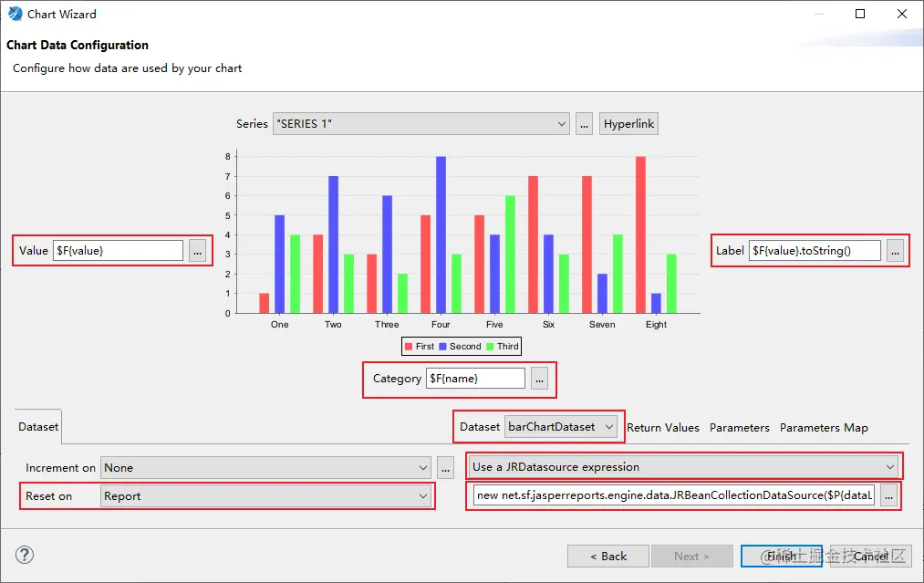Open expression editor for Category field
This screenshot has width=924, height=583.
pyautogui.click(x=539, y=379)
